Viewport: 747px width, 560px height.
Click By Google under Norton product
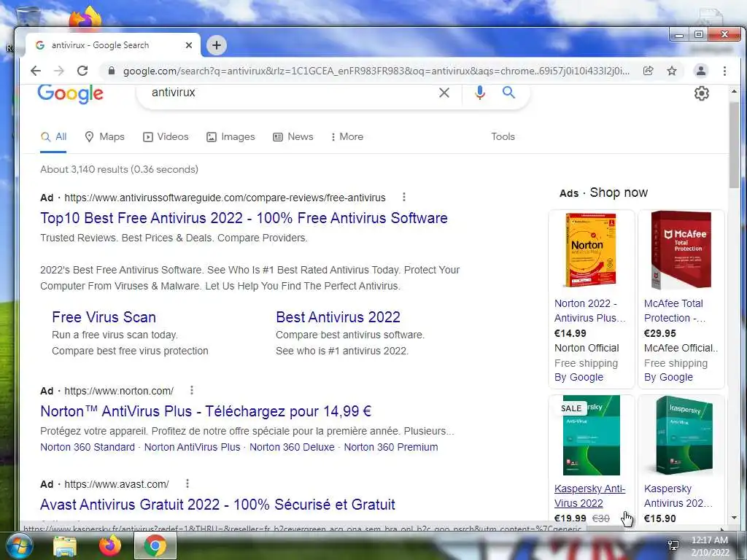point(578,377)
